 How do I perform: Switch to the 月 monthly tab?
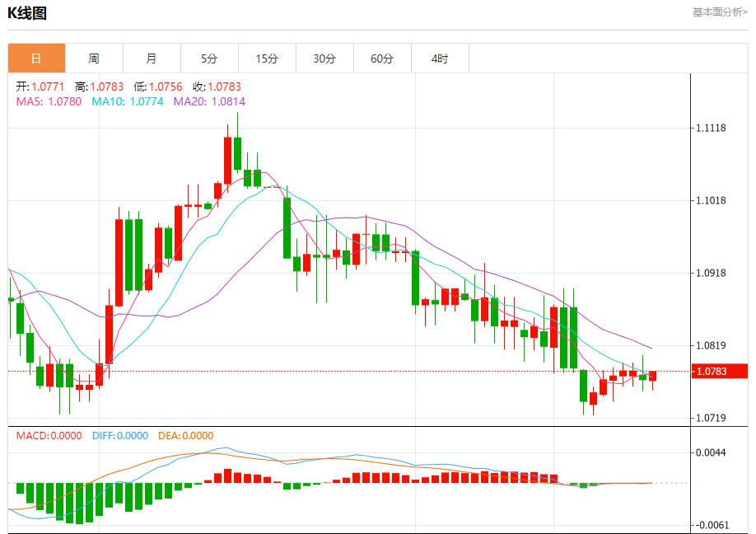[152, 59]
